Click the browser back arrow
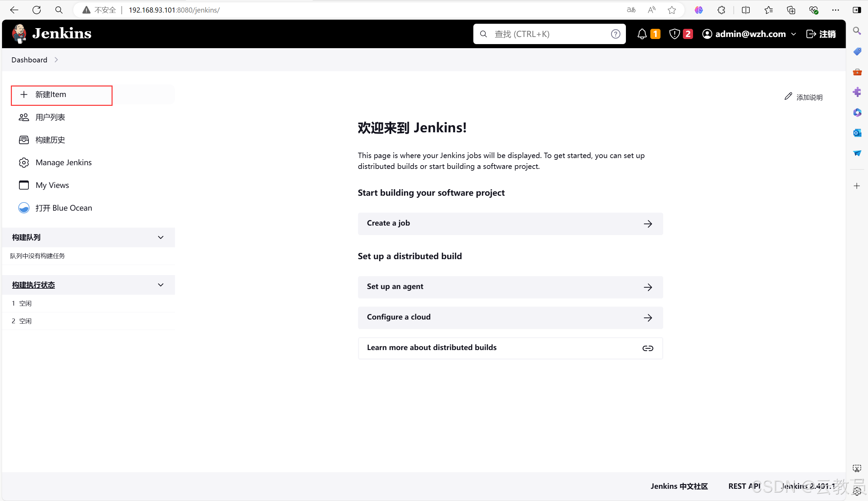 tap(14, 10)
